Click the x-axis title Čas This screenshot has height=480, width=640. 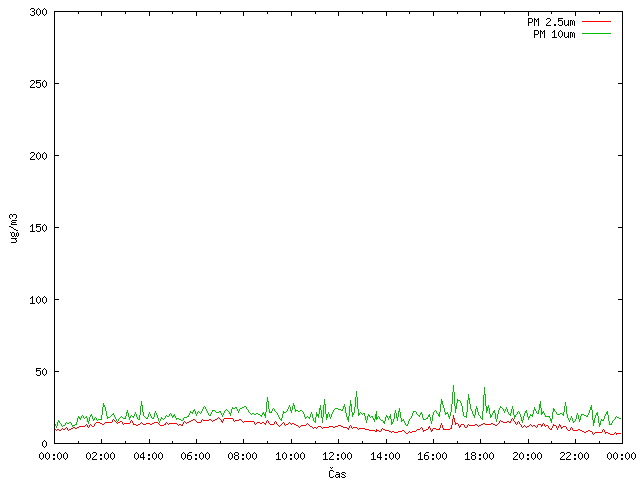(337, 473)
